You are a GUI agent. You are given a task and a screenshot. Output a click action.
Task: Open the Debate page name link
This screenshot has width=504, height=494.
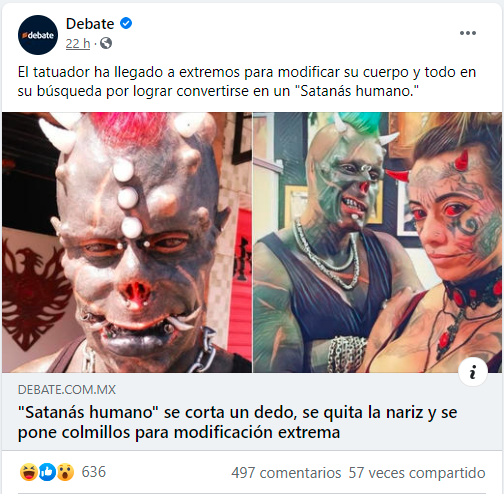pos(90,24)
